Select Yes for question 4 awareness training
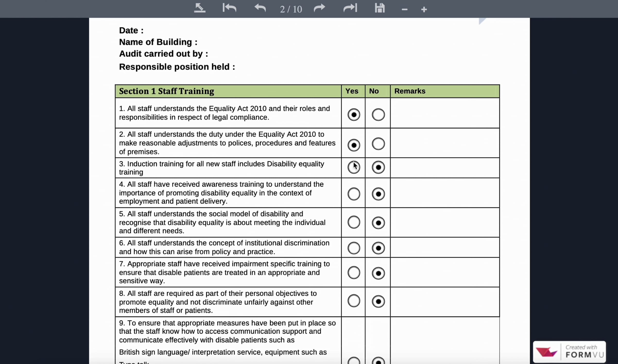 354,194
